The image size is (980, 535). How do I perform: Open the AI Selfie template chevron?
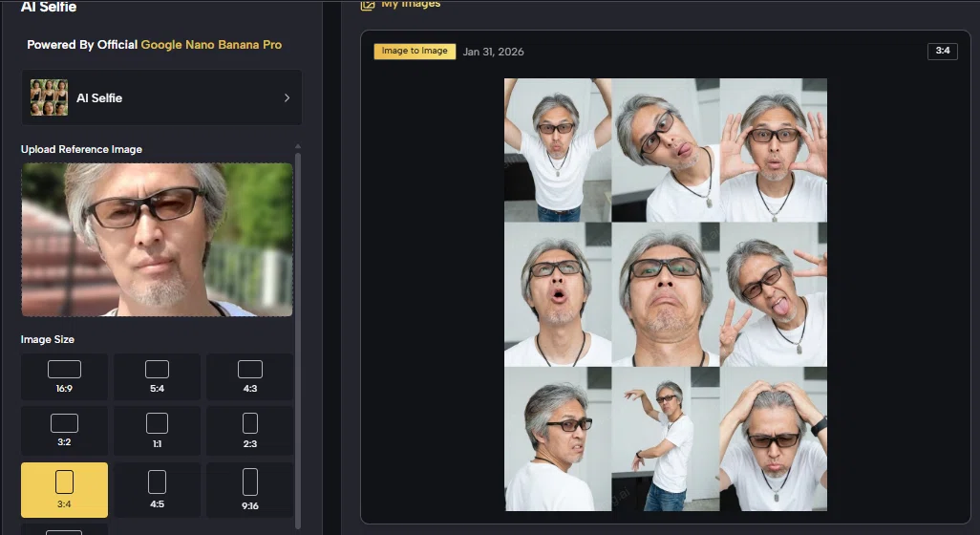coord(287,97)
